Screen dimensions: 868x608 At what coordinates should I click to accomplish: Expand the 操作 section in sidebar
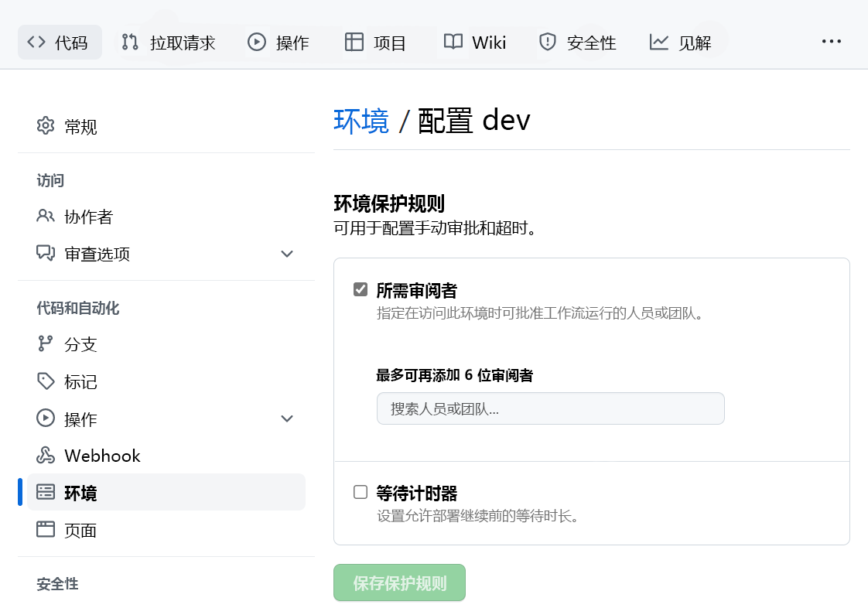tap(287, 418)
